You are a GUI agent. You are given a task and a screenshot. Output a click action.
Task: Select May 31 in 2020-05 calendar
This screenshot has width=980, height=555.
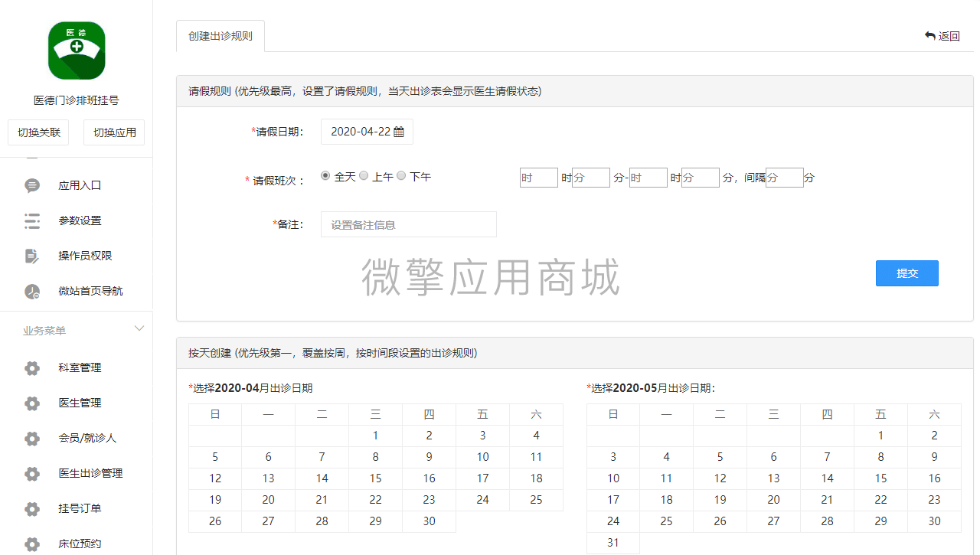tap(613, 543)
